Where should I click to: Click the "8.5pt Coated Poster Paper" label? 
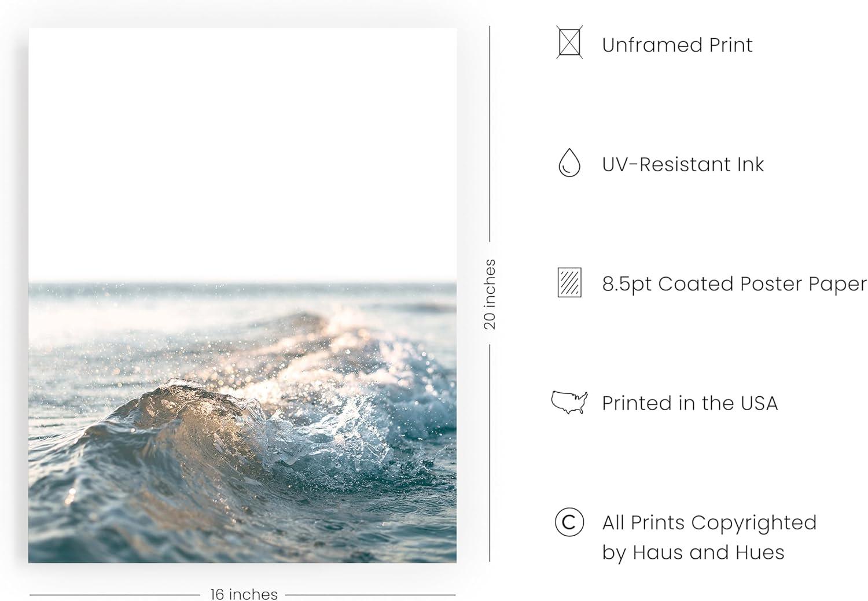[734, 284]
